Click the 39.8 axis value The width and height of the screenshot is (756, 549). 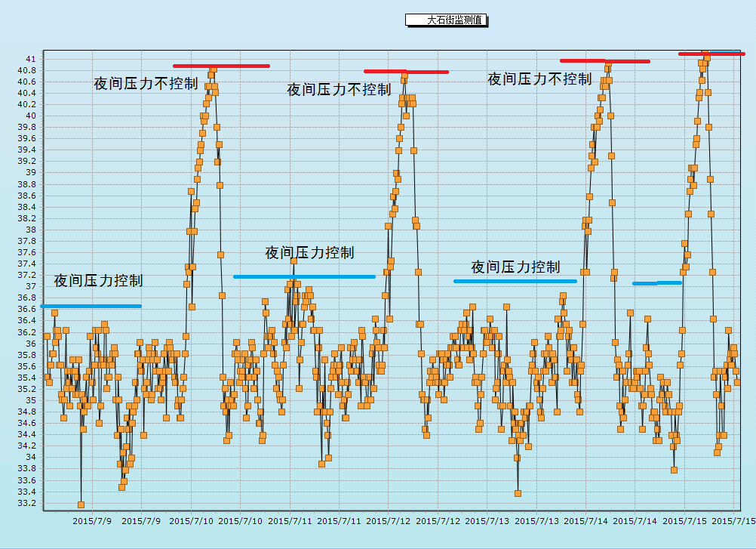click(x=27, y=127)
